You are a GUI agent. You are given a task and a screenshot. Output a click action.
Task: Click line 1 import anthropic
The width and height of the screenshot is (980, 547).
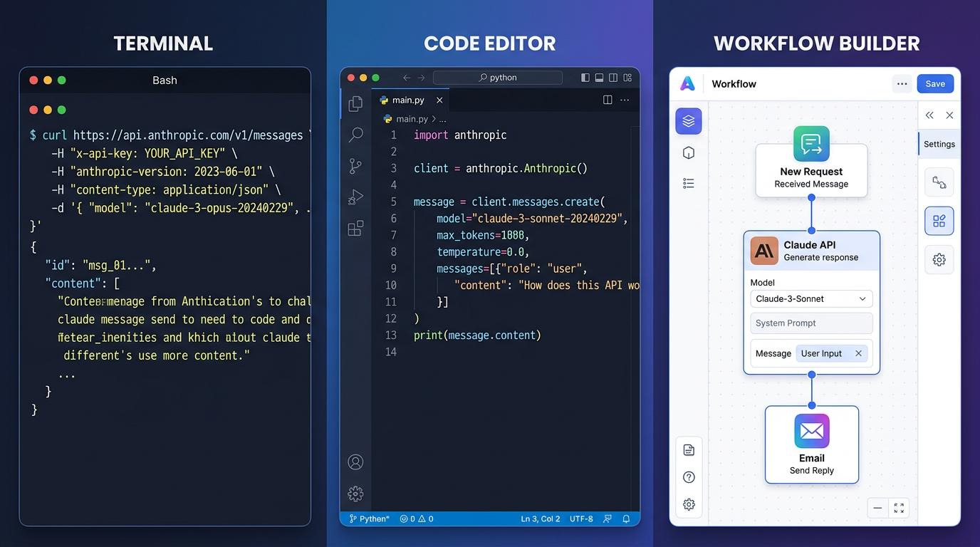[460, 135]
